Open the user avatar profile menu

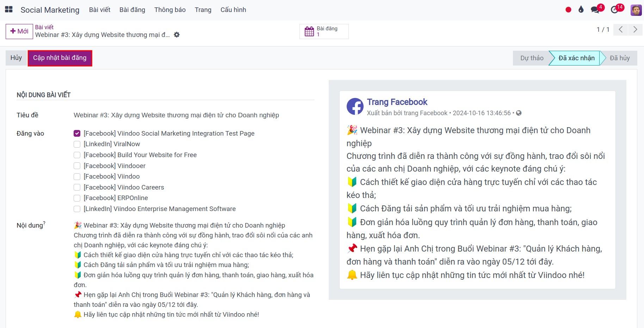[635, 10]
